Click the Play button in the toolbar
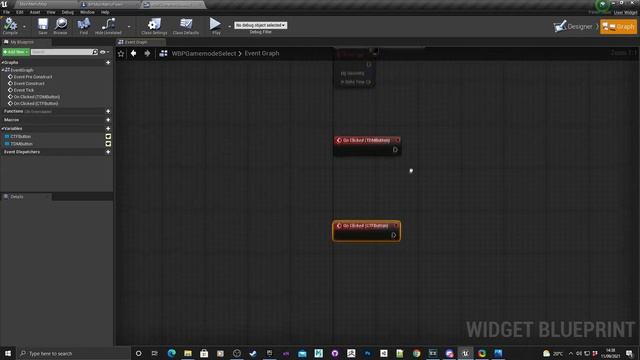This screenshot has width=640, height=360. coord(216,25)
